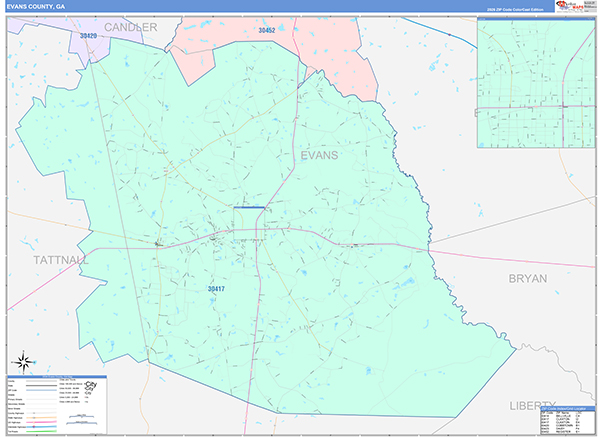The image size is (600, 437).
Task: Click ZIP code label 30420
Action: 88,36
